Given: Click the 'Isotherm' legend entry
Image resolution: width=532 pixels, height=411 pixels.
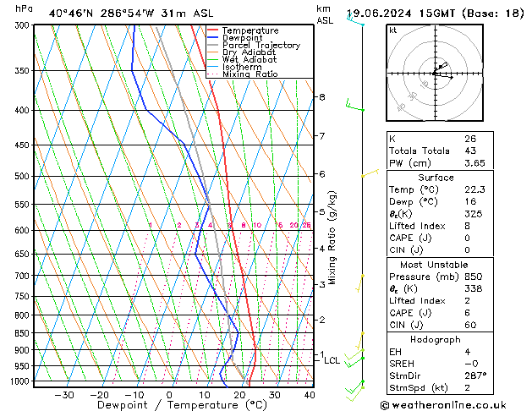Looking at the screenshot, I should (242, 67).
